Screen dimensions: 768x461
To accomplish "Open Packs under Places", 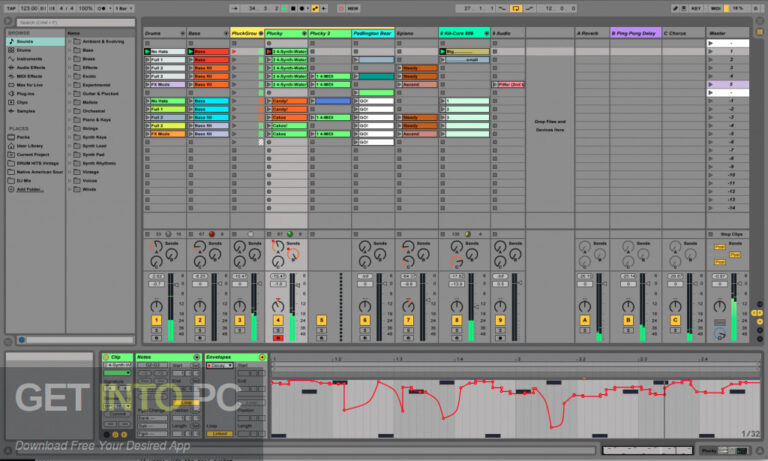I will (x=35, y=137).
